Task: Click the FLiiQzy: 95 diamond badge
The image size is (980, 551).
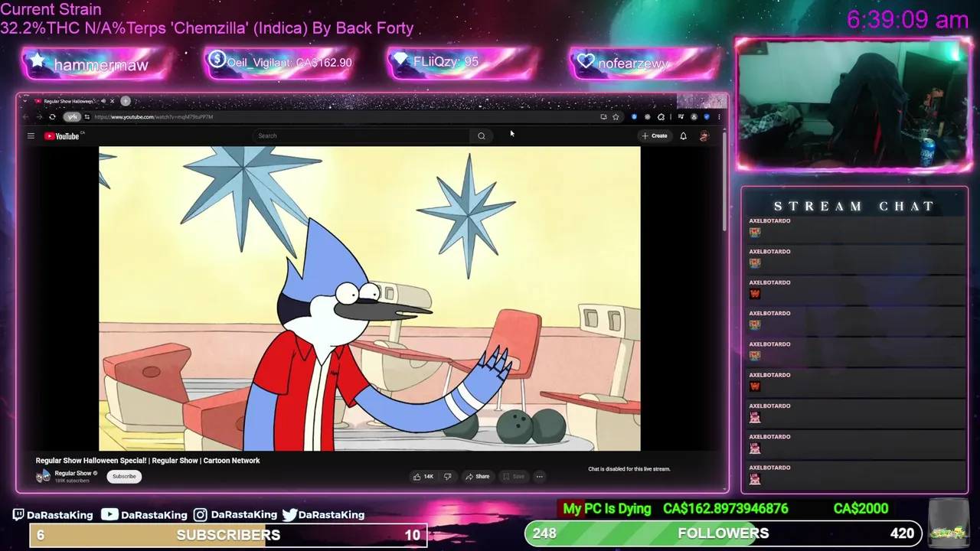Action: click(x=462, y=63)
